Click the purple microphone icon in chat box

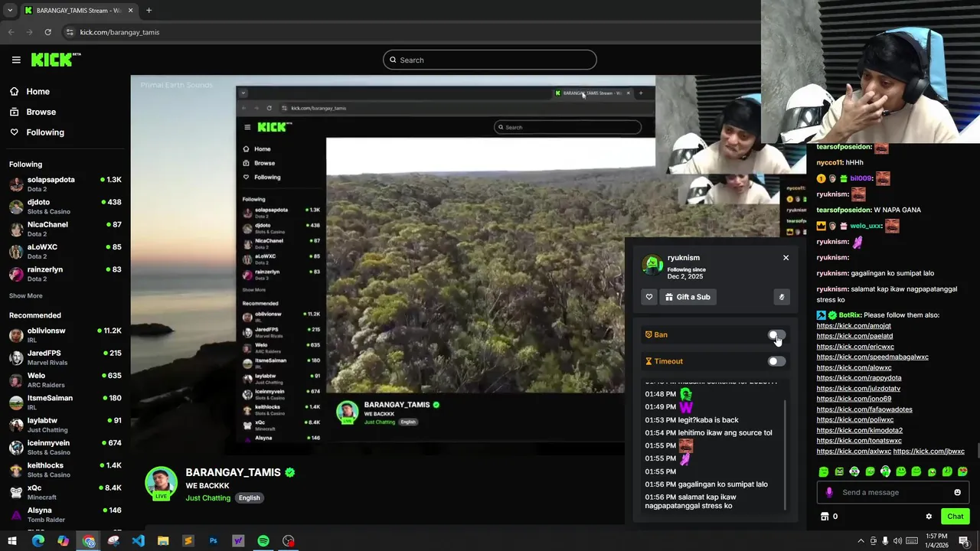click(x=829, y=492)
